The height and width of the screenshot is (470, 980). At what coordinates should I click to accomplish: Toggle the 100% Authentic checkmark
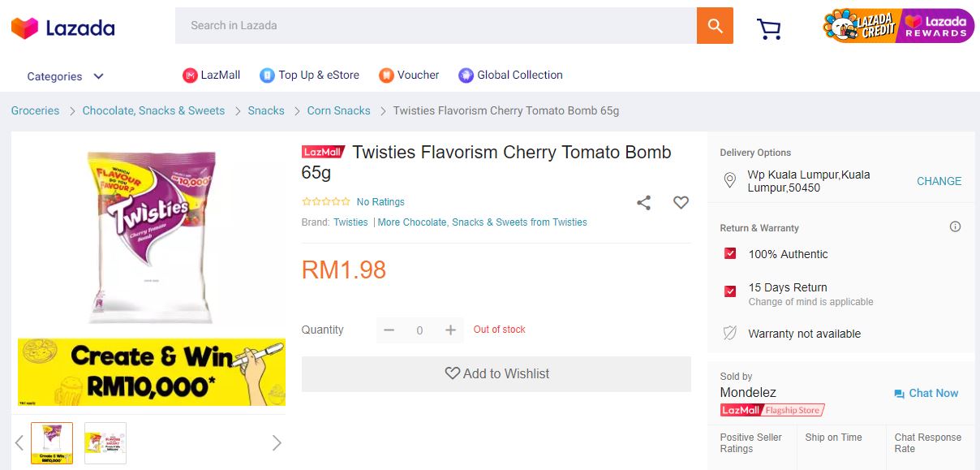point(730,253)
